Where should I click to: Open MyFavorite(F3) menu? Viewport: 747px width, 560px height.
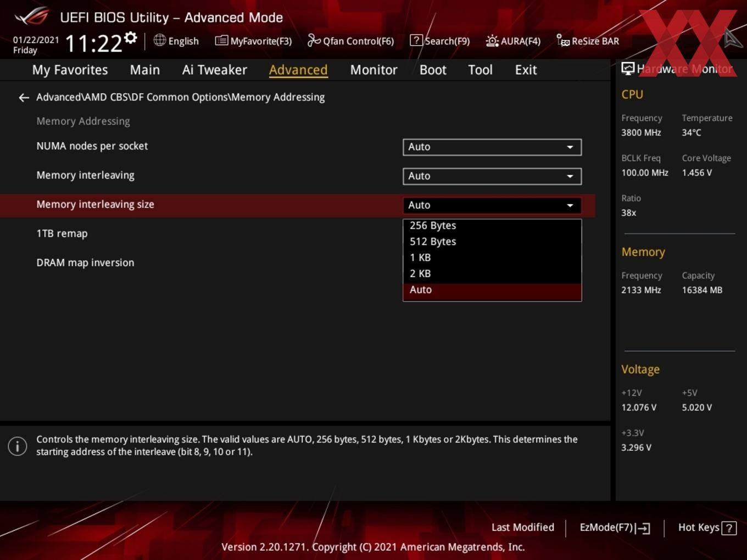click(x=261, y=41)
